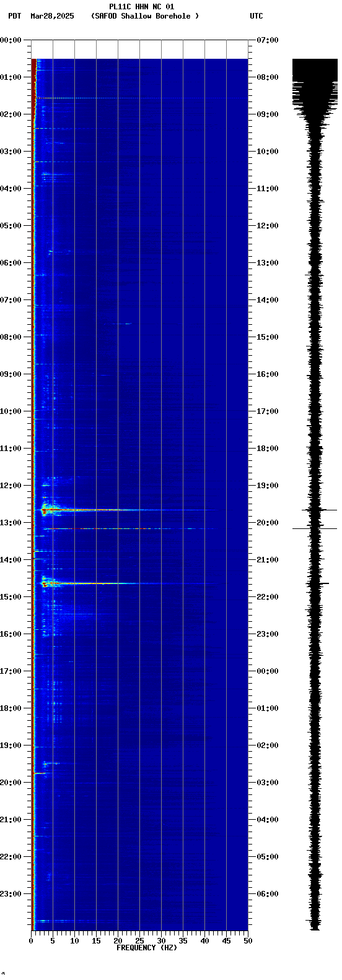Click the thin horizontal line near 01:35 PDT
Image resolution: width=342 pixels, height=980 pixels.
click(141, 98)
